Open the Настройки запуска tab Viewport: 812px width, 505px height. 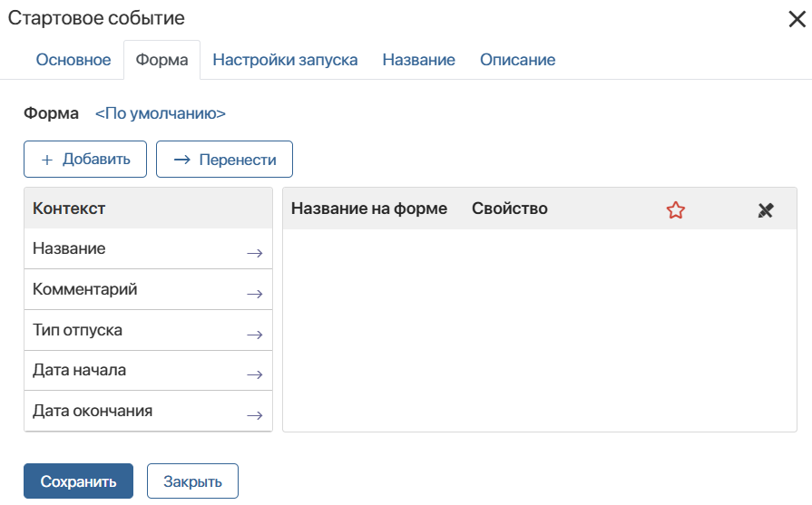coord(285,60)
